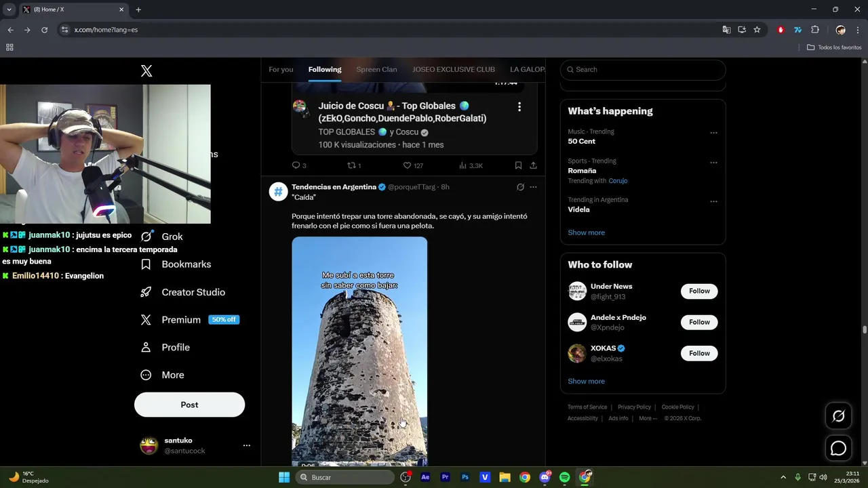Click the Corujo trending link
The width and height of the screenshot is (868, 488).
tap(618, 181)
